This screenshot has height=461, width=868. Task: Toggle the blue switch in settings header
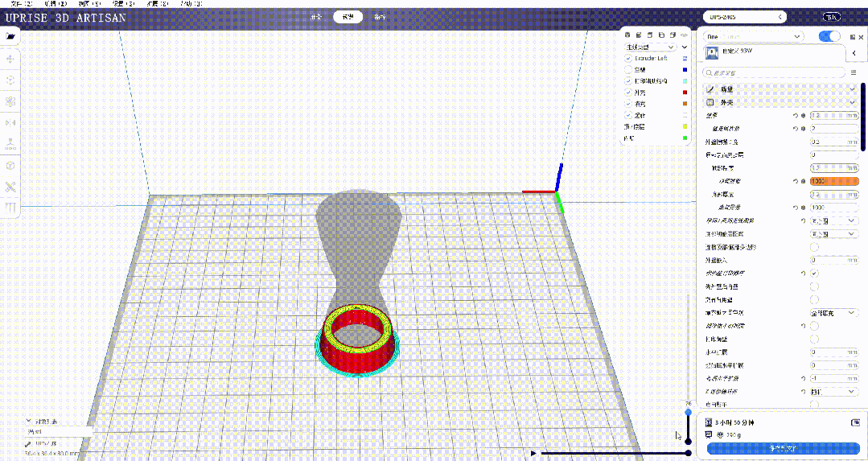829,36
